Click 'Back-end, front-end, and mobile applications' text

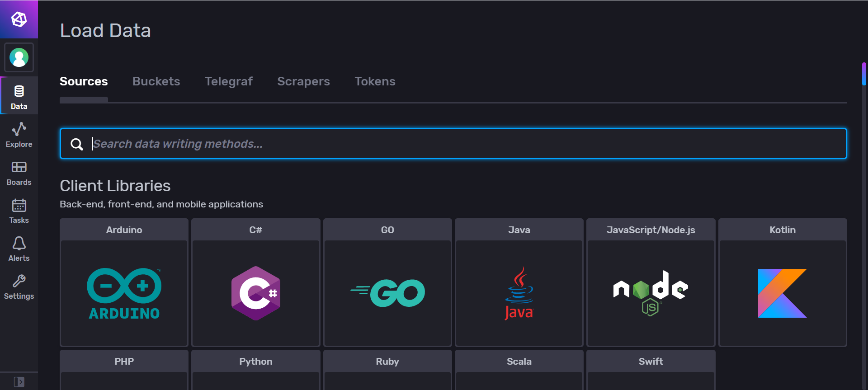161,204
